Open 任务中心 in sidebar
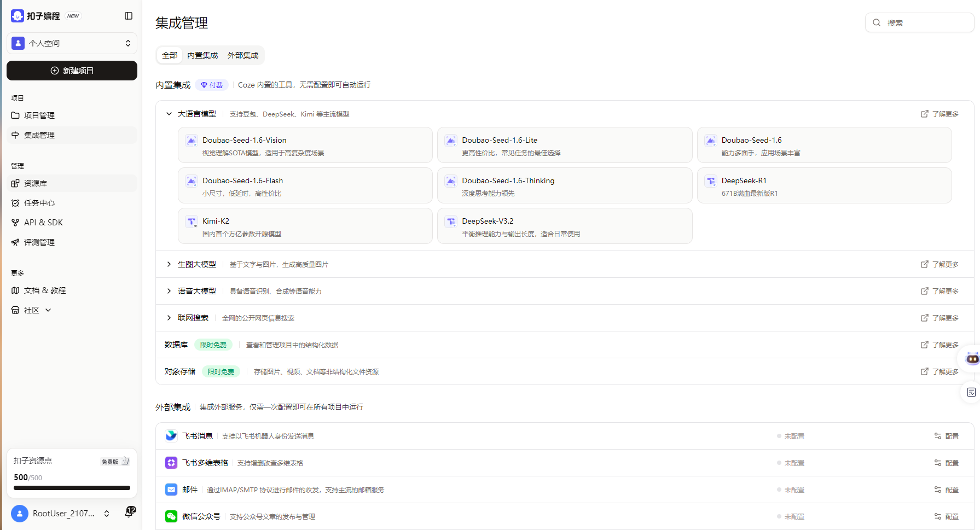The height and width of the screenshot is (530, 980). (x=72, y=203)
